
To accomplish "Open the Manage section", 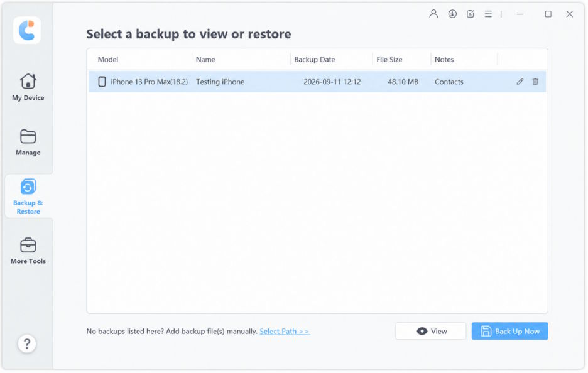I will pos(28,143).
